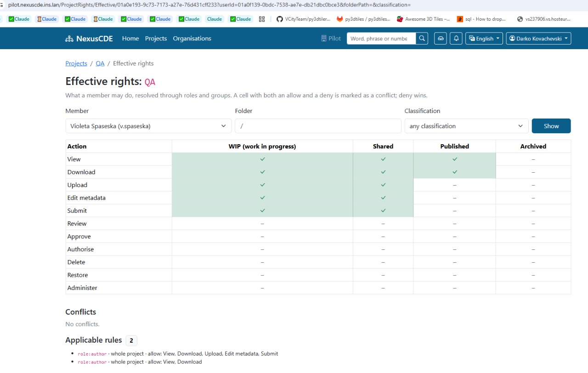Screen dimensions: 588x373
Task: Click the Folder path input field
Action: coord(318,126)
